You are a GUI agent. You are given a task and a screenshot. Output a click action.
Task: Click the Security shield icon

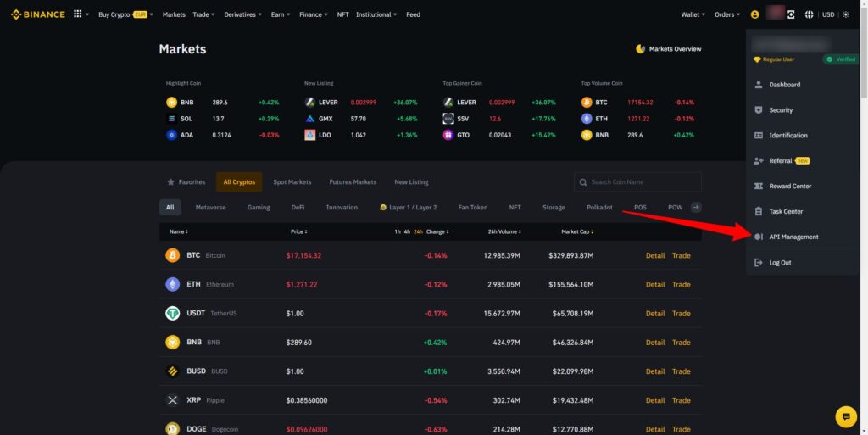click(759, 110)
